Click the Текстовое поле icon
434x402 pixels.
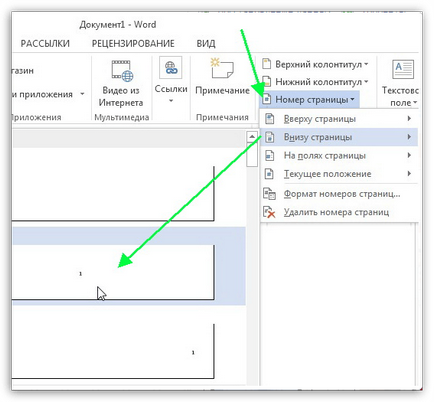[x=403, y=69]
